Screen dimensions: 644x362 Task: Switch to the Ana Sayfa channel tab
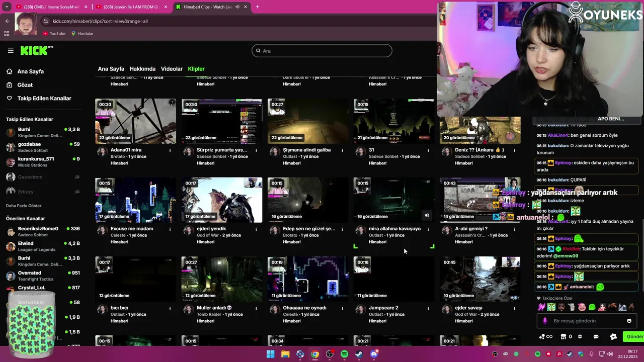[x=111, y=69]
